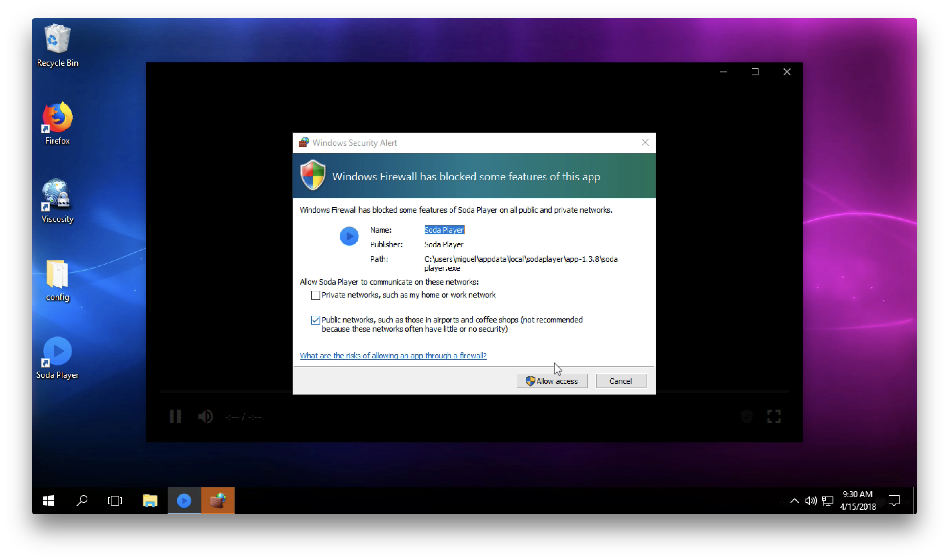The image size is (949, 560).
Task: Uncheck the Public networks checkbox
Action: (315, 320)
